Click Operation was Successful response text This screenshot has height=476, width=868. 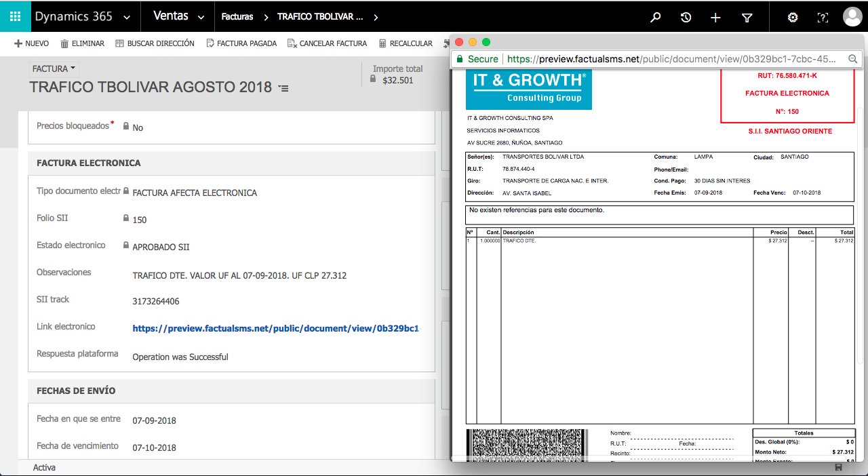180,357
